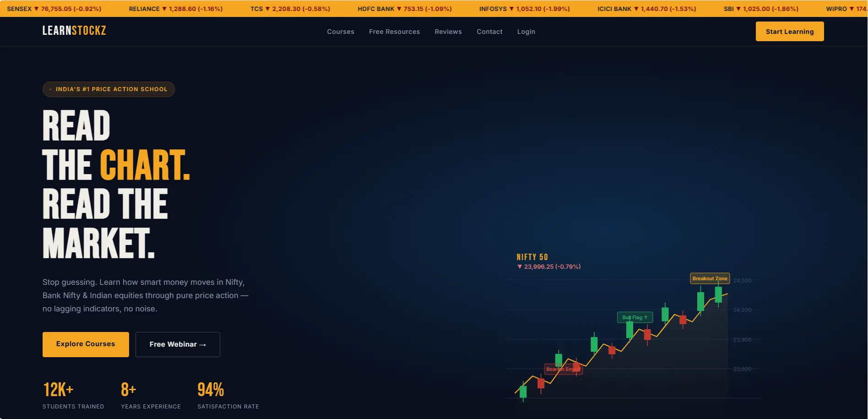Click the Breakout Zone chart label
This screenshot has width=868, height=419.
tap(710, 278)
